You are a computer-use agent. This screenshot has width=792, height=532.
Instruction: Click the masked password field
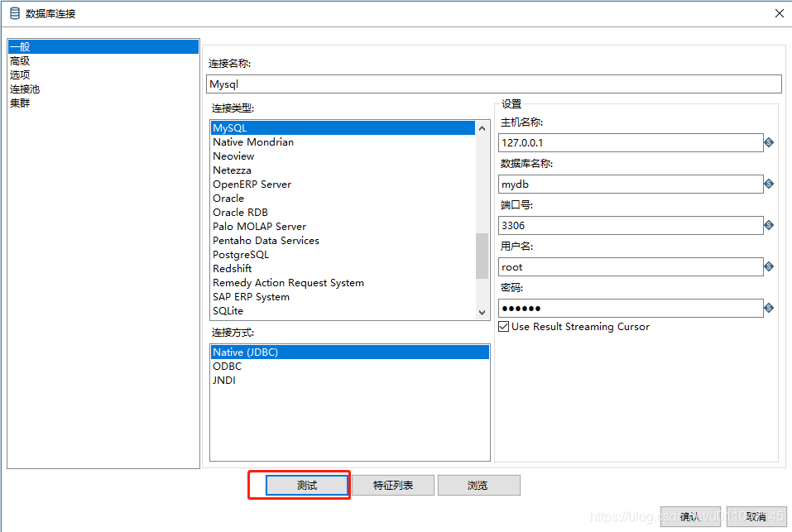(x=631, y=309)
